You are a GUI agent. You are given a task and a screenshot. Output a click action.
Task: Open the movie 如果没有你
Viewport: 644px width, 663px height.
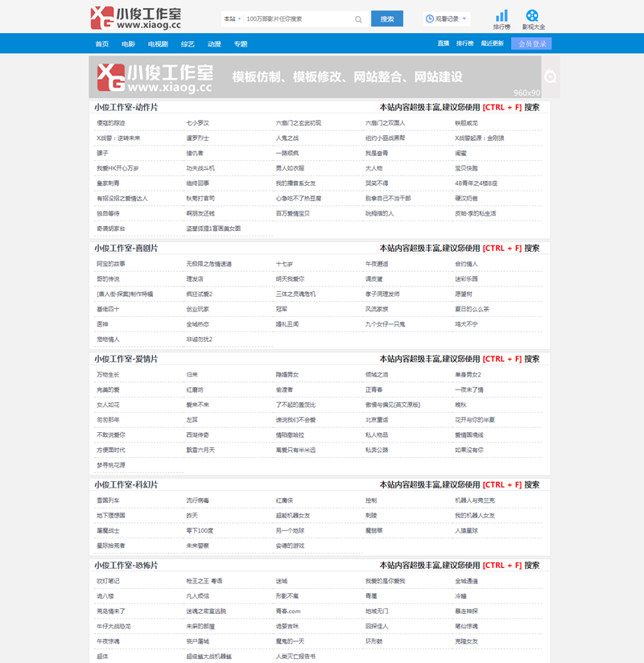click(x=469, y=450)
